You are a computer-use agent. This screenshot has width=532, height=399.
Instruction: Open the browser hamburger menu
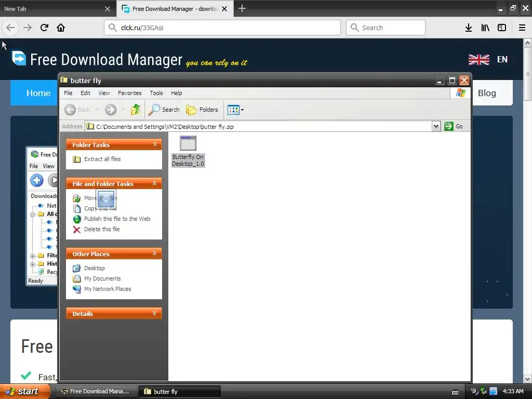pyautogui.click(x=522, y=28)
